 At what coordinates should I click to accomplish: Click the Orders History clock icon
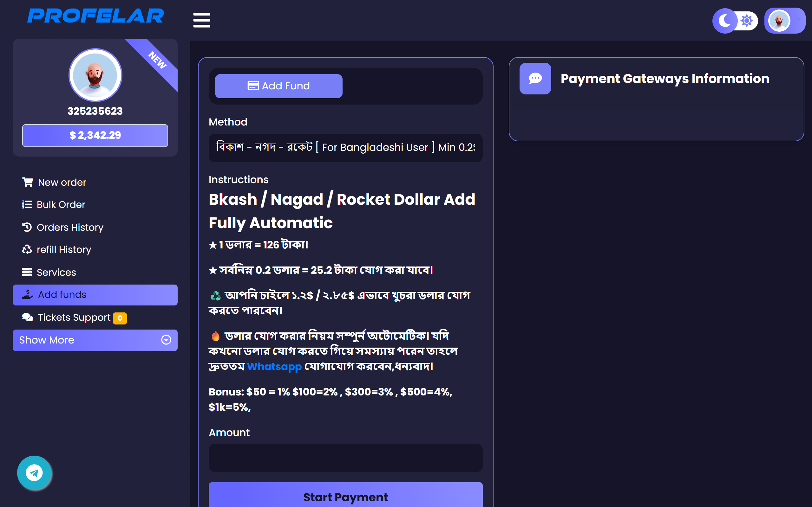pos(27,227)
